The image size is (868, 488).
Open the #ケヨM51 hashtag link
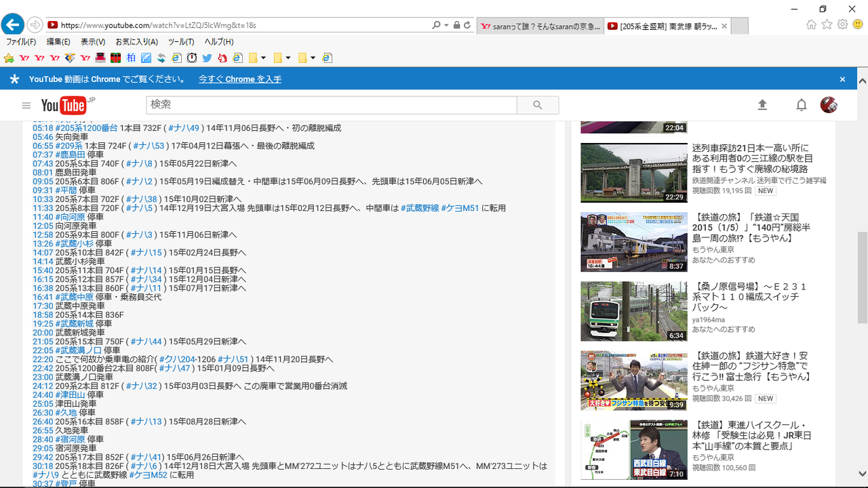(x=460, y=208)
